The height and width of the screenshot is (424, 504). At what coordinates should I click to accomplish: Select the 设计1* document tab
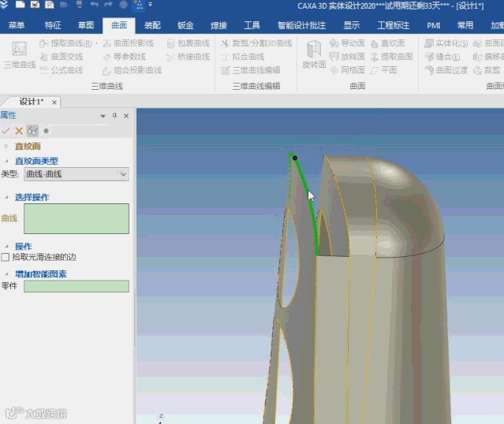point(32,102)
